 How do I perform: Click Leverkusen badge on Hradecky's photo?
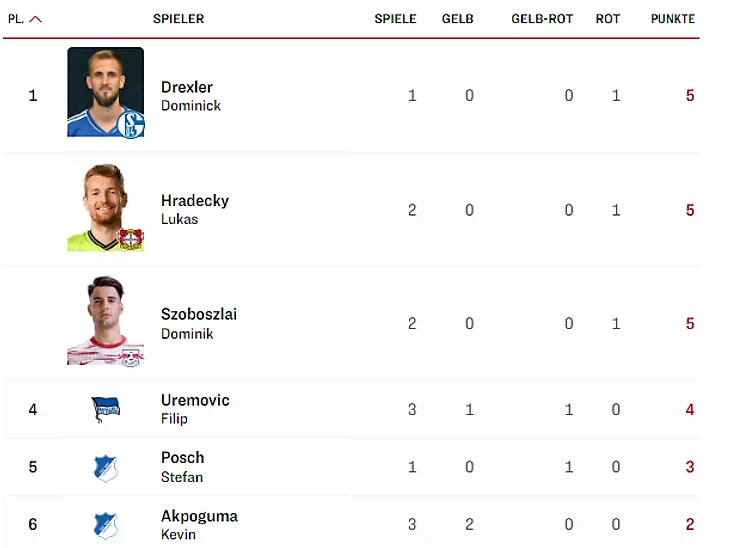tap(131, 239)
